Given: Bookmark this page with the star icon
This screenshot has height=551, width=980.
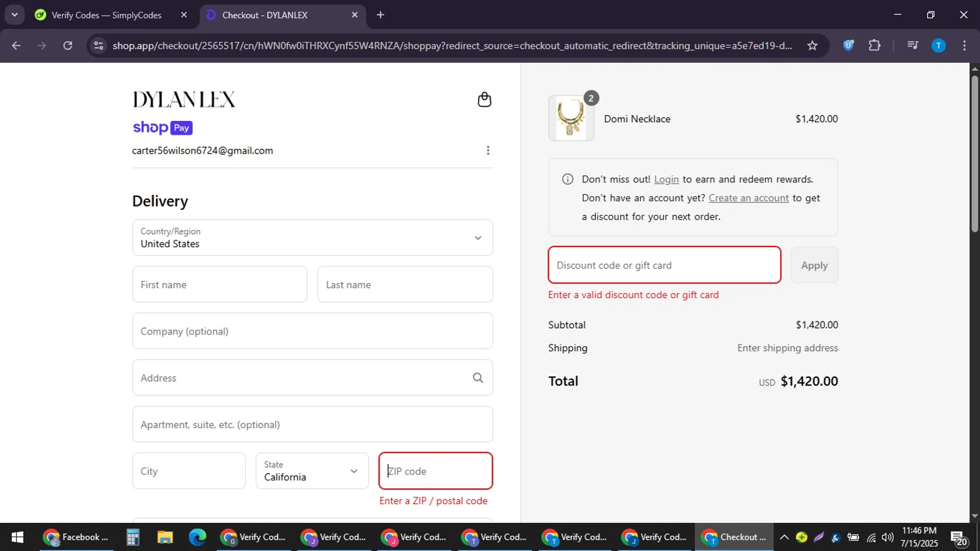Looking at the screenshot, I should pyautogui.click(x=812, y=46).
